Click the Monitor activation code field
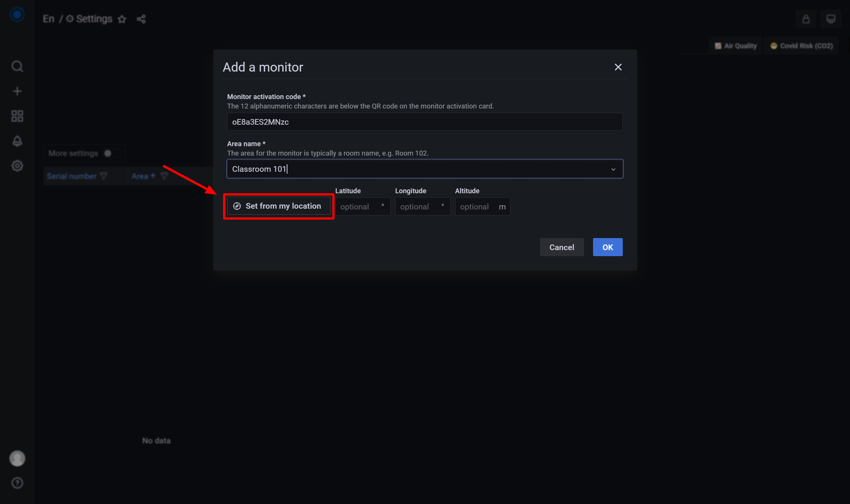The width and height of the screenshot is (850, 504). pyautogui.click(x=425, y=122)
